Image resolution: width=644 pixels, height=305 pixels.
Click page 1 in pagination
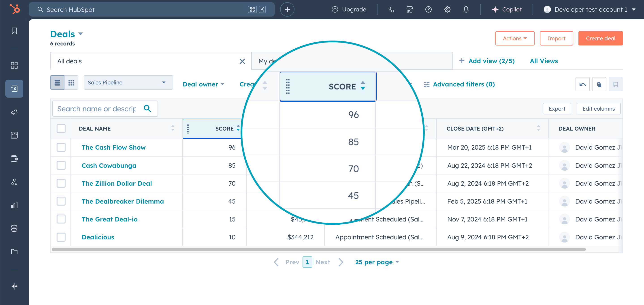(x=307, y=262)
